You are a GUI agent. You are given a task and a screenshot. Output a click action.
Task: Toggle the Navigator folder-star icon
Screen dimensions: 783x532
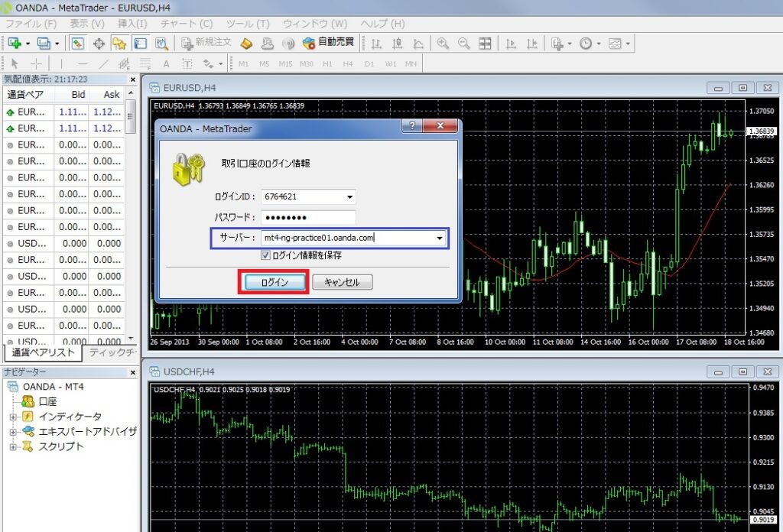[x=119, y=44]
